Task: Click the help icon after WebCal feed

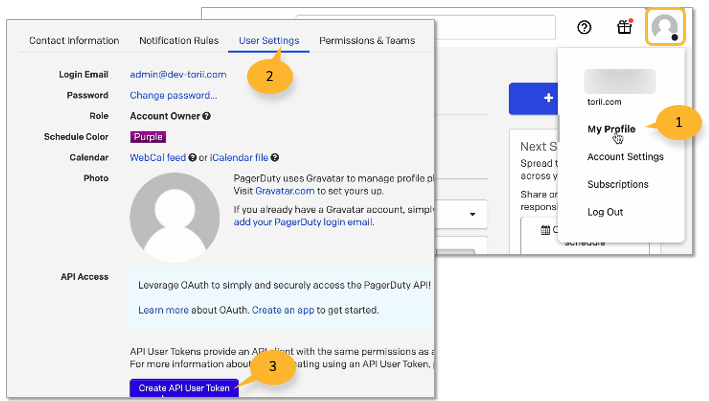Action: click(192, 158)
